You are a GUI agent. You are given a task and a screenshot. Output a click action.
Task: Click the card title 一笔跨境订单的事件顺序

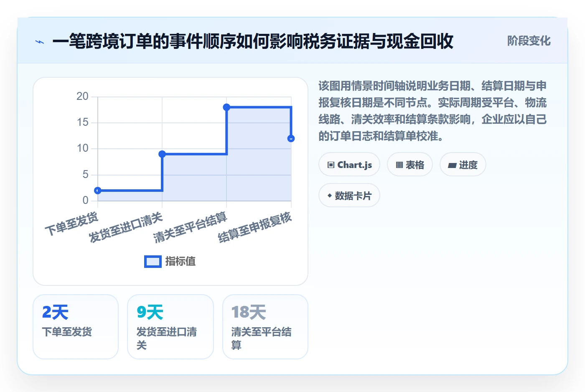click(253, 41)
